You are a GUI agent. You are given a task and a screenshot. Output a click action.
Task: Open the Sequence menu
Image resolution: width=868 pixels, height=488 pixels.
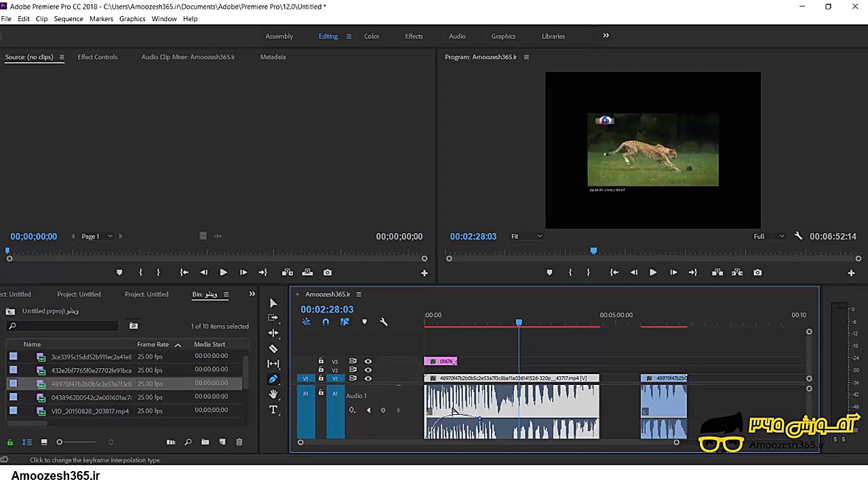pos(68,19)
